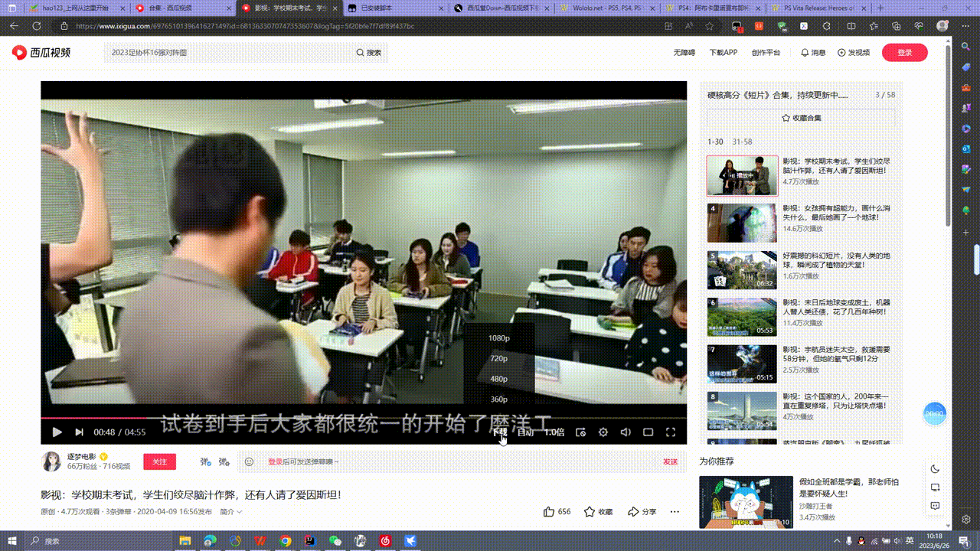Click 发视频 upload video button
The image size is (980, 551).
(854, 53)
